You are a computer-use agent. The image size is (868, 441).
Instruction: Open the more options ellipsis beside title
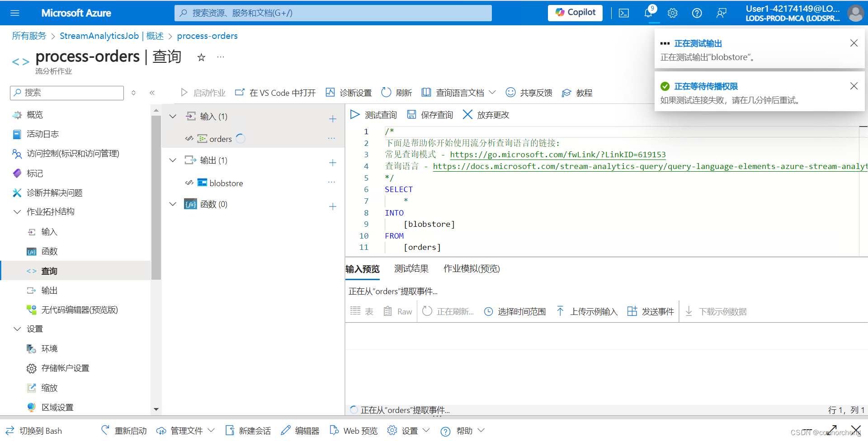pos(221,57)
